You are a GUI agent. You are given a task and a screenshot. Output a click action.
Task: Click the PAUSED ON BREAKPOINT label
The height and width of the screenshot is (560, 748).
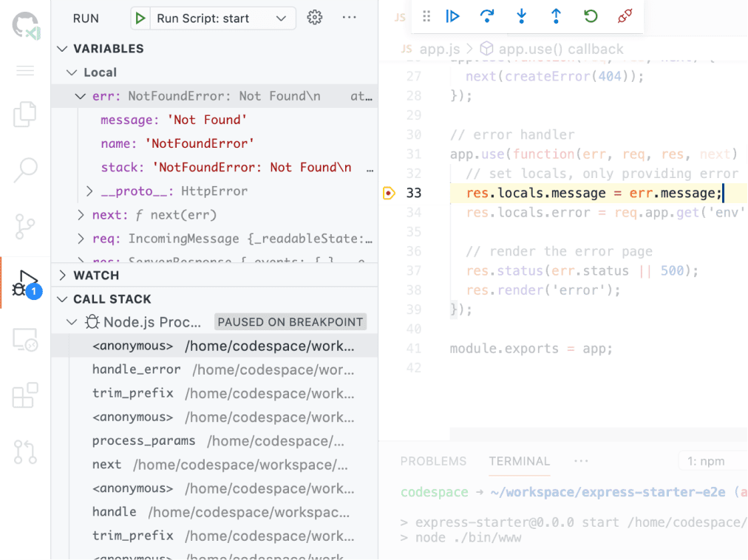(x=290, y=322)
